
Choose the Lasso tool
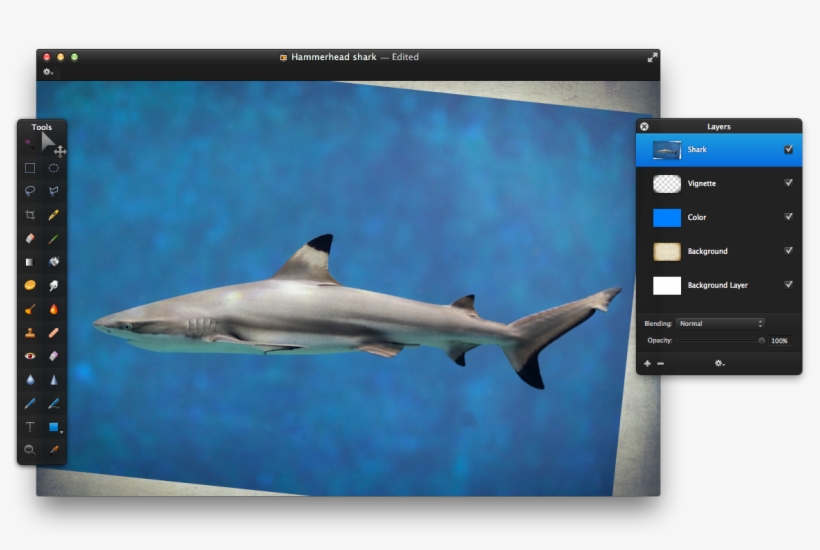pos(30,191)
